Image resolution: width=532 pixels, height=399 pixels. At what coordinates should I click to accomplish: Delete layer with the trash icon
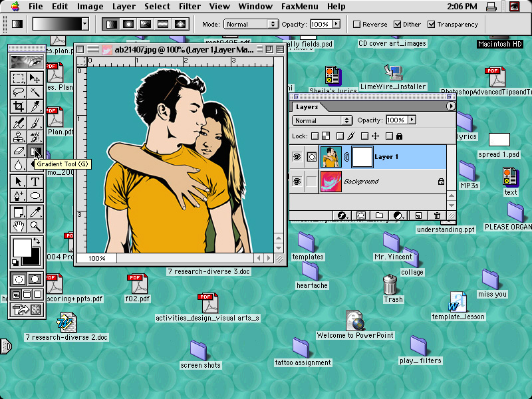(x=437, y=215)
